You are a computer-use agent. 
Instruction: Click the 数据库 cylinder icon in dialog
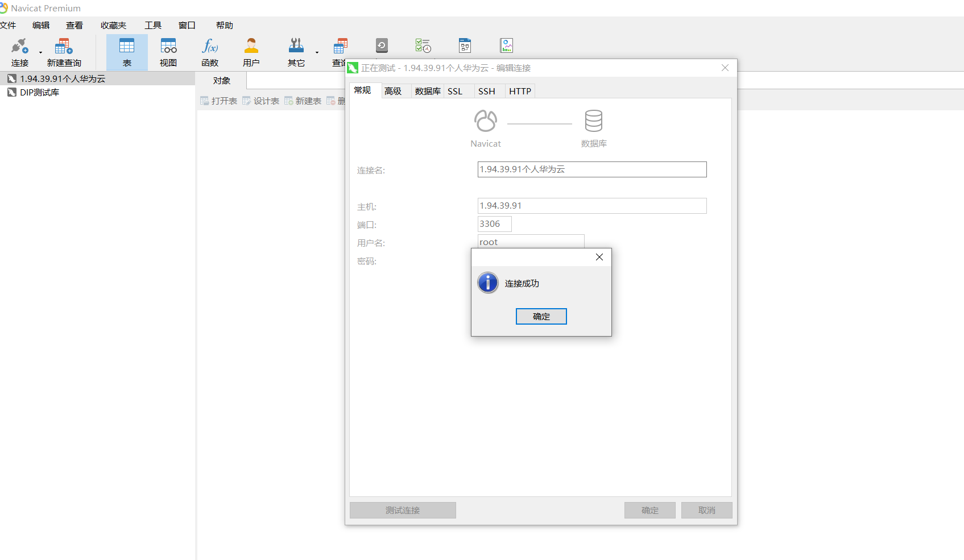coord(594,121)
